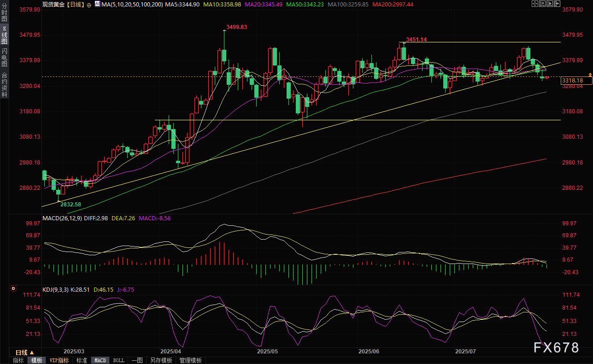Click the crosshair cursor icon at top right
Screen dimensions: 593x364
pos(535,4)
